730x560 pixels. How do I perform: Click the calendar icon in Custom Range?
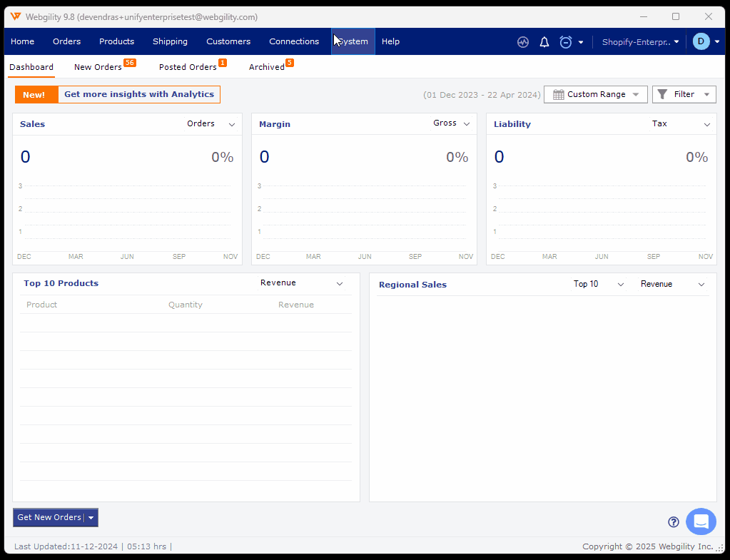(559, 94)
